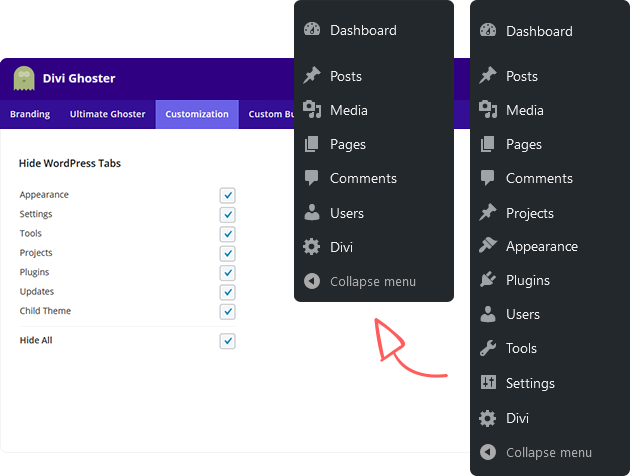Select Media label in shorter menu
This screenshot has width=630, height=476.
click(x=349, y=110)
